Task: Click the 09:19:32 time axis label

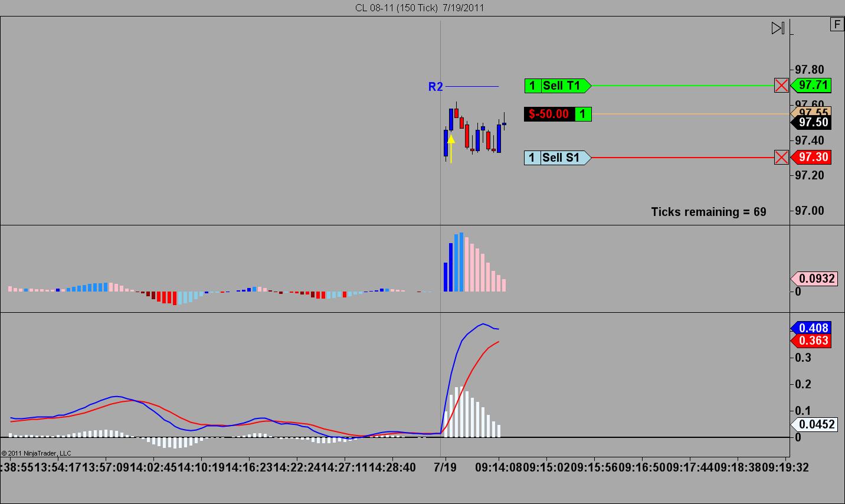Action: 785,467
